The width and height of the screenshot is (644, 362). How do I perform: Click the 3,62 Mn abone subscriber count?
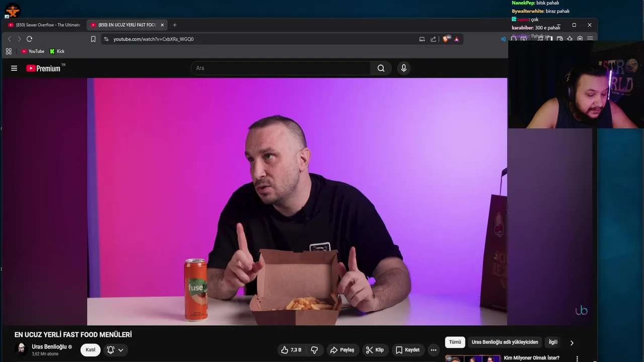(45, 354)
